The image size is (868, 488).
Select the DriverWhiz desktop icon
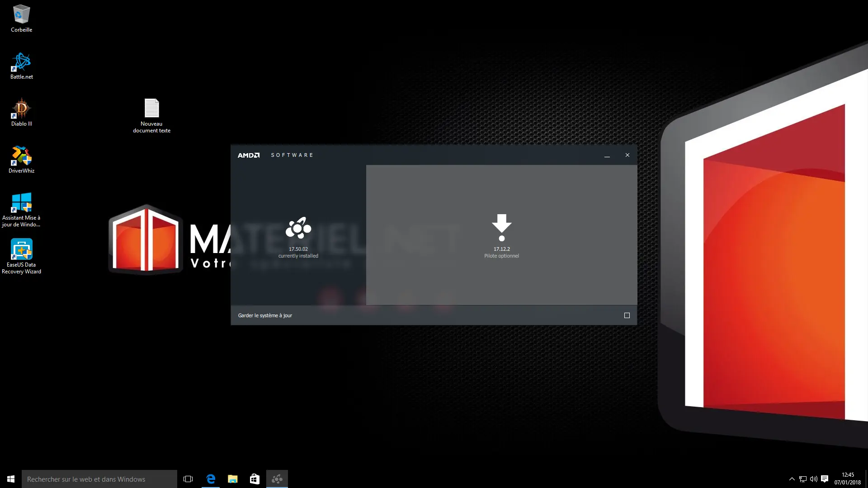(x=21, y=160)
